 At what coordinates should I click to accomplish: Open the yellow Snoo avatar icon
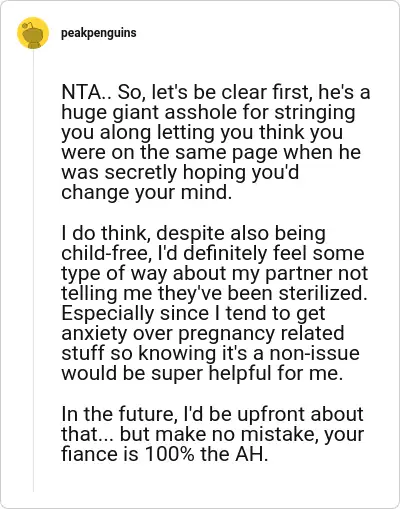coord(33,33)
